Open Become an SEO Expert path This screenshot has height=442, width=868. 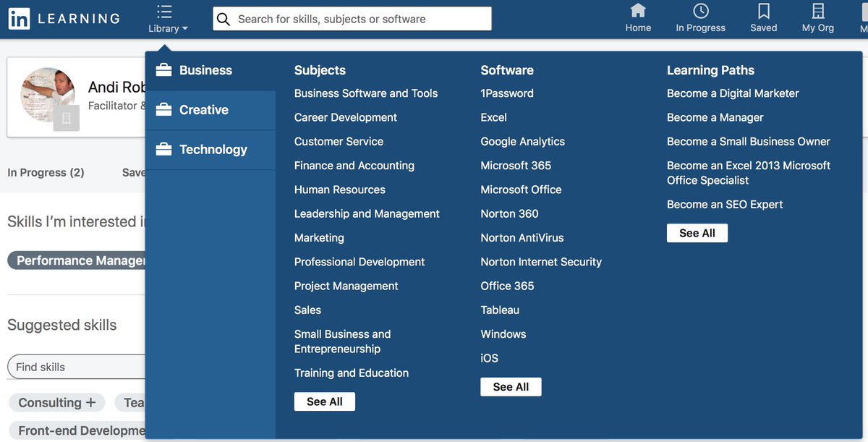(725, 205)
